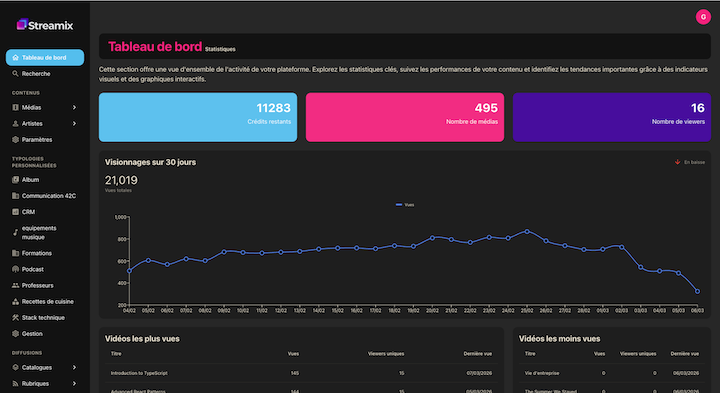This screenshot has height=393, width=720.
Task: Click the Communication 42C folder icon
Action: [16, 196]
